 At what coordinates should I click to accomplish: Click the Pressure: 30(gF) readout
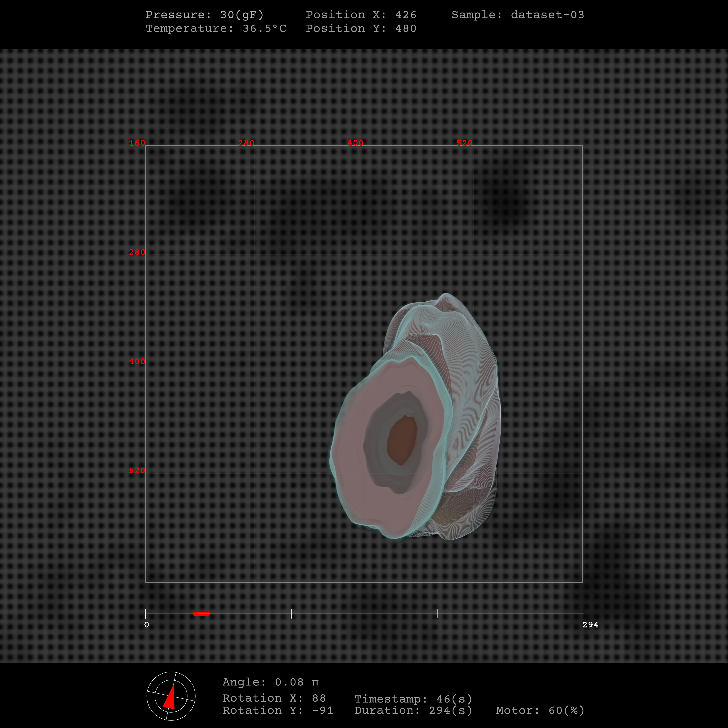[205, 15]
